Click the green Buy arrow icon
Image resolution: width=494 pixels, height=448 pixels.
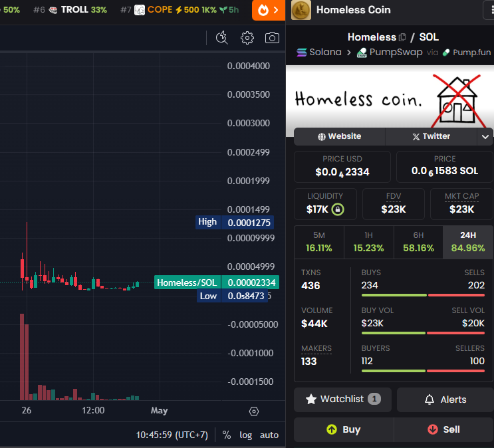coord(331,429)
